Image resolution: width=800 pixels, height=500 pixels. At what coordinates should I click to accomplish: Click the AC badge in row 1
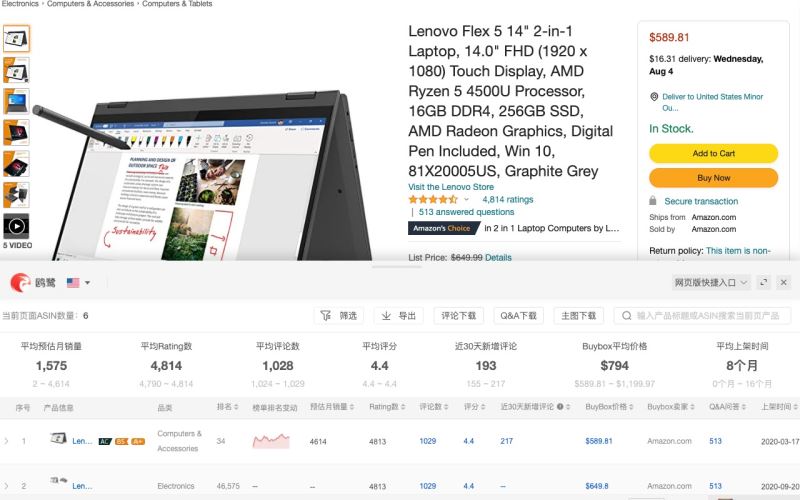click(105, 441)
